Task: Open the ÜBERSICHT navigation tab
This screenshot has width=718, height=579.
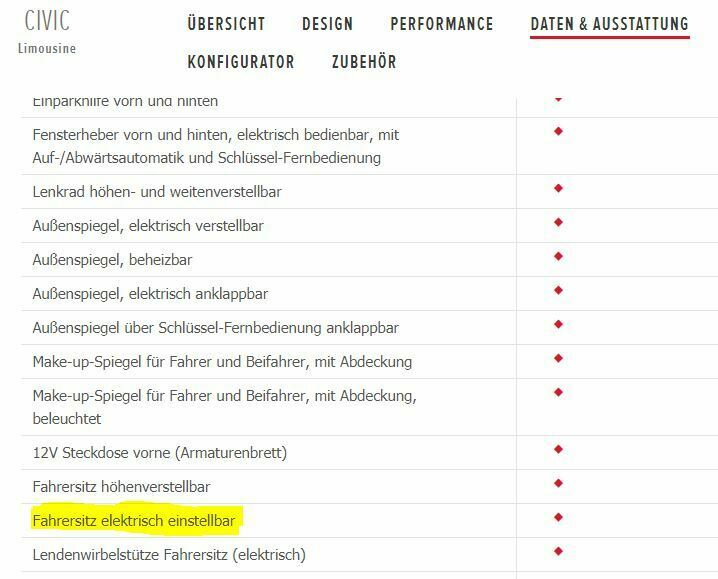Action: (226, 24)
